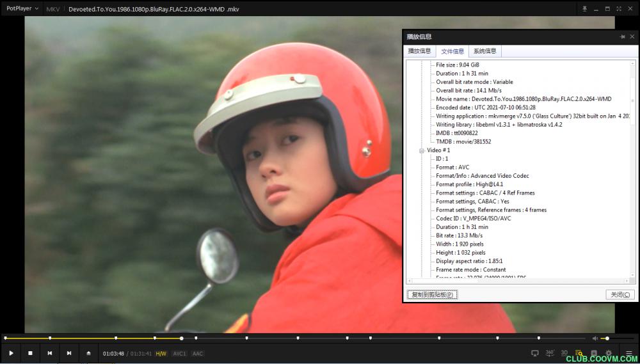Open the playlist panel icon

click(594, 353)
